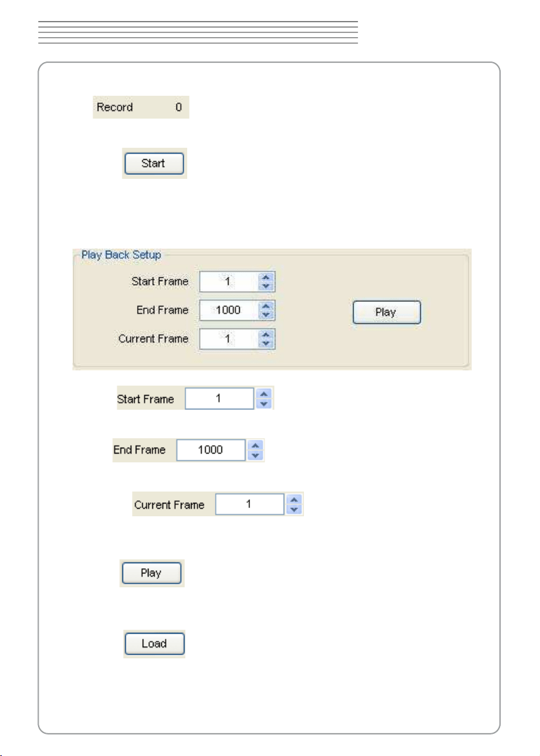The width and height of the screenshot is (540, 756).
Task: Increase the standalone Current Frame value
Action: [x=294, y=500]
